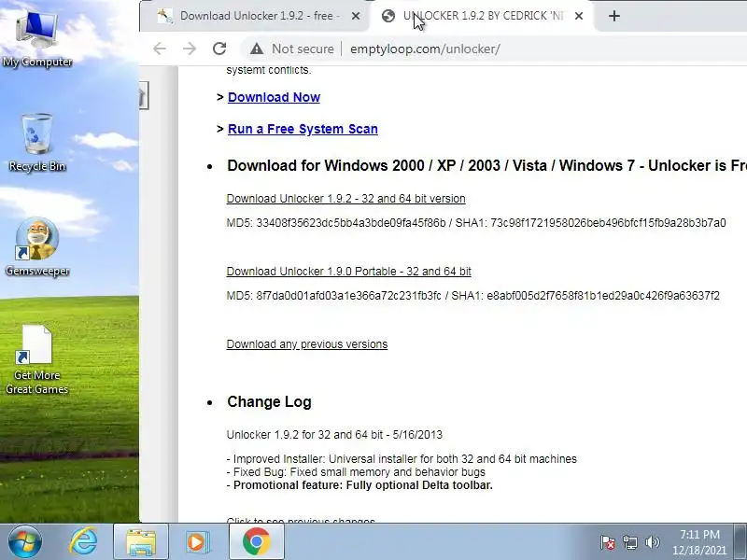
Task: Launch the Gemsweeper desktop shortcut
Action: coord(37,246)
